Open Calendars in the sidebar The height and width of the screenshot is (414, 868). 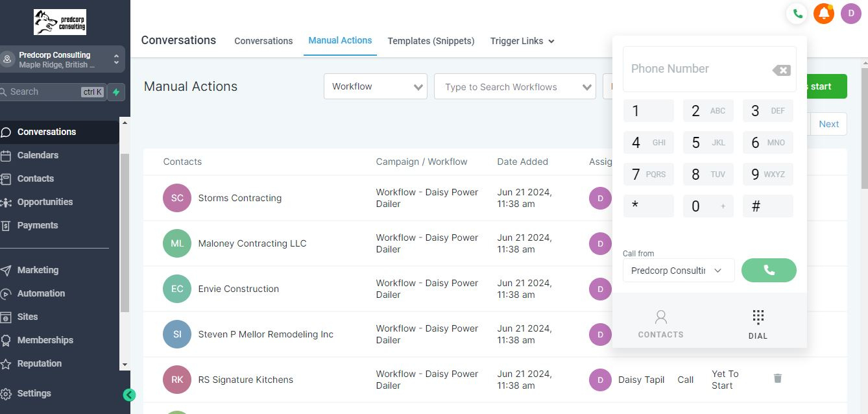(x=38, y=155)
